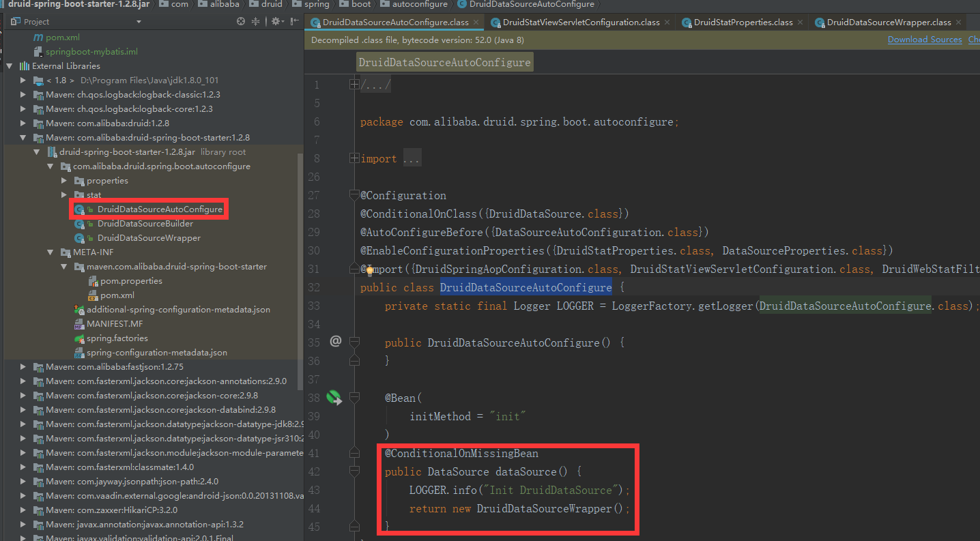Click line number 33 in the gutter
This screenshot has width=980, height=541.
click(315, 306)
